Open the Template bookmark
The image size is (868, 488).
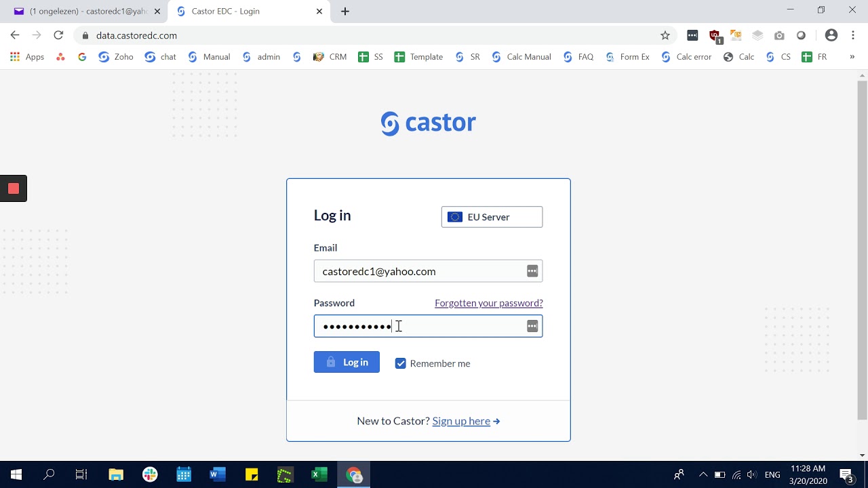tap(418, 57)
